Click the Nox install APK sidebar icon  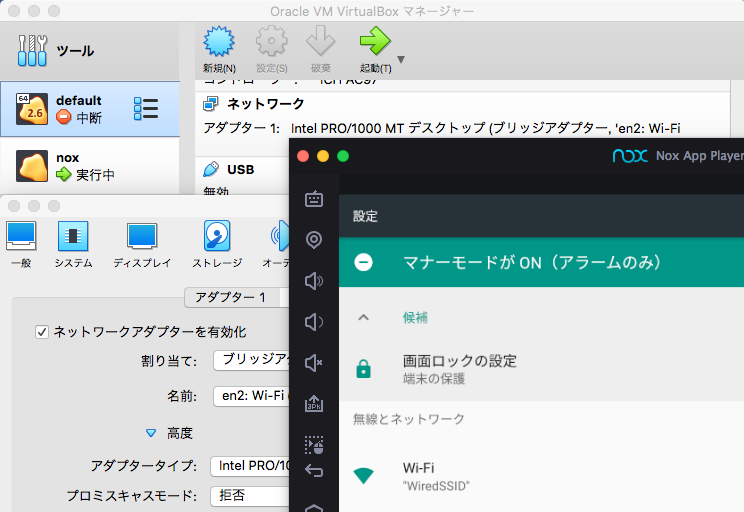[314, 403]
